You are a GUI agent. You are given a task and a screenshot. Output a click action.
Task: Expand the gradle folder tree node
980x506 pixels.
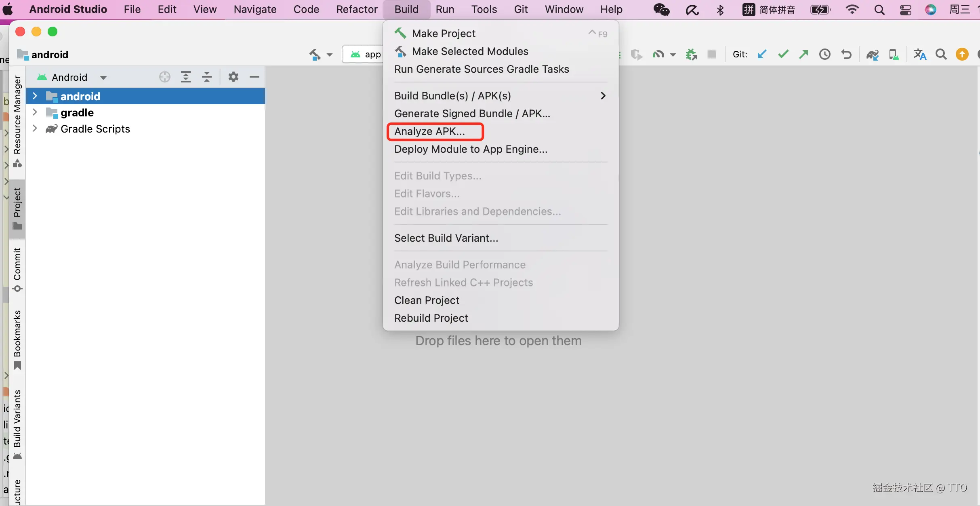click(x=35, y=112)
